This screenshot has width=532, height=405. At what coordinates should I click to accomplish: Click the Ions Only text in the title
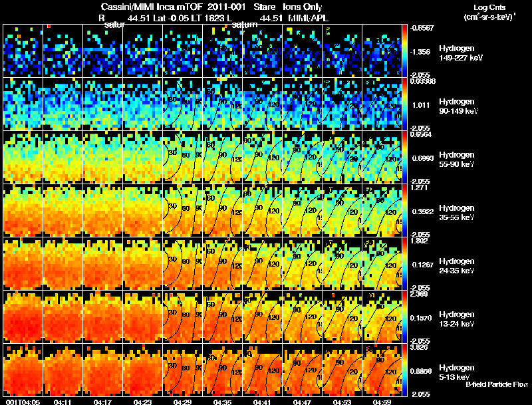pyautogui.click(x=303, y=7)
